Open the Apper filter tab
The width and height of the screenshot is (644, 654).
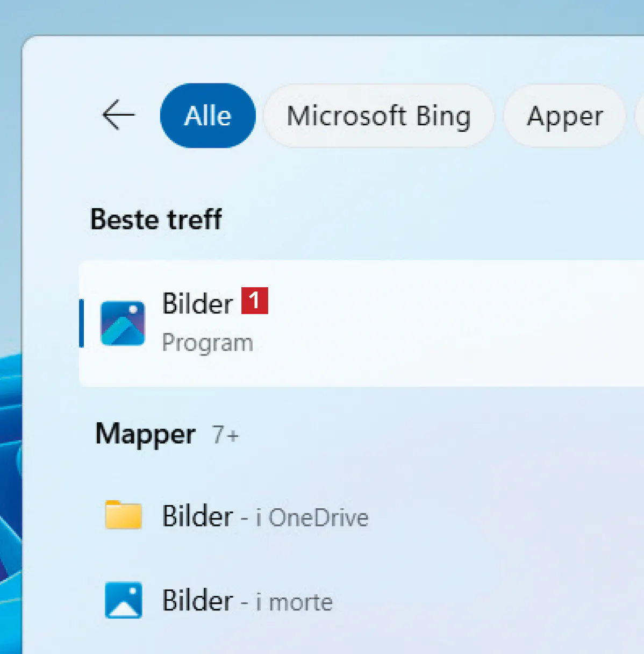pyautogui.click(x=564, y=116)
